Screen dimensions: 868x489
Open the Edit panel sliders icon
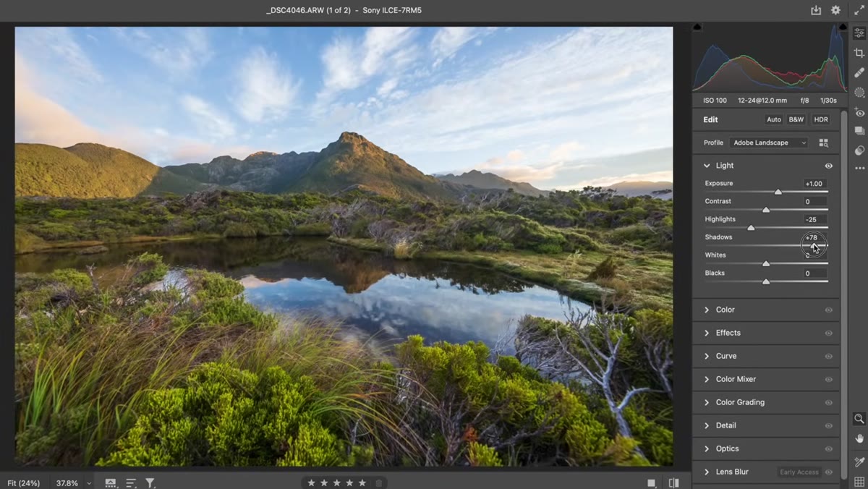click(x=859, y=33)
